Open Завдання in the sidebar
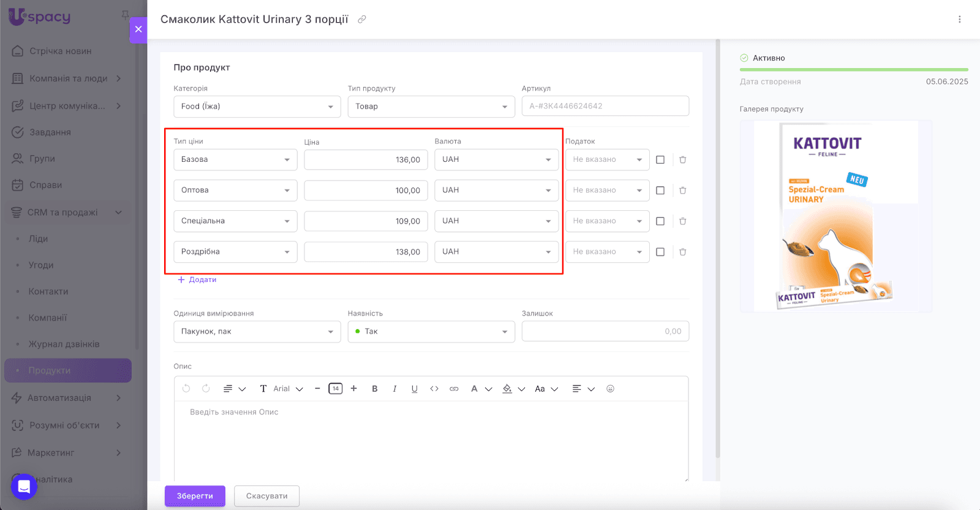Viewport: 980px width, 510px height. 50,132
